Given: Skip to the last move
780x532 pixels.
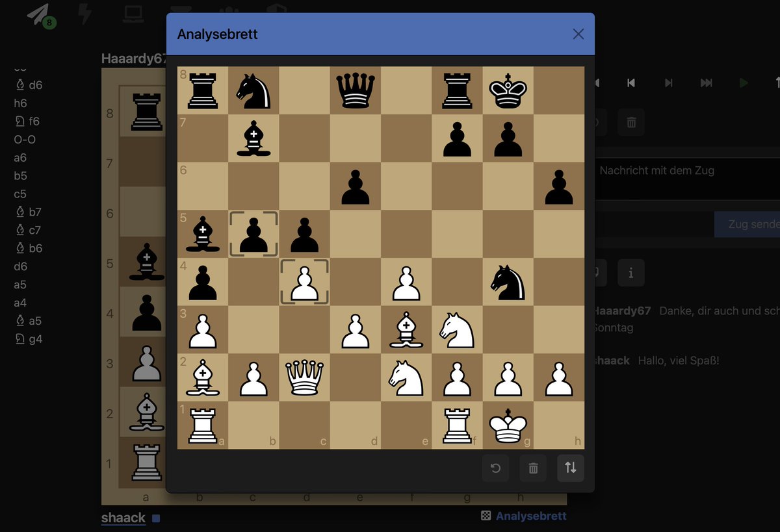Looking at the screenshot, I should [x=706, y=82].
